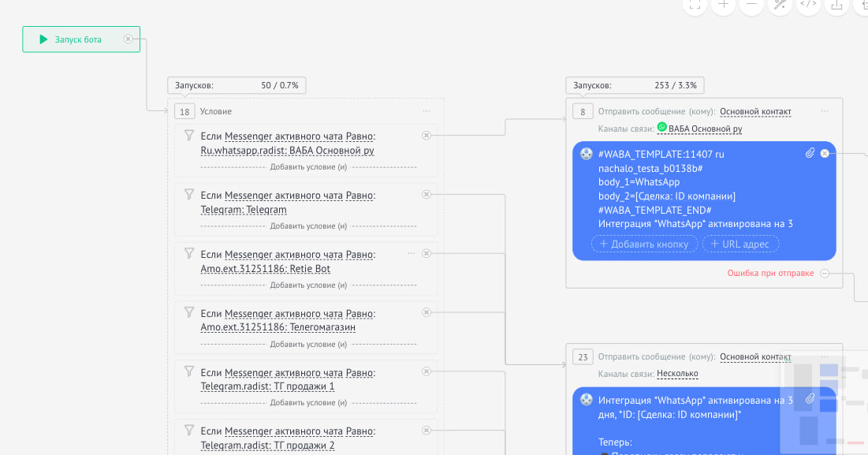
Task: Click the bot avatar in block 8 message
Action: pyautogui.click(x=587, y=154)
